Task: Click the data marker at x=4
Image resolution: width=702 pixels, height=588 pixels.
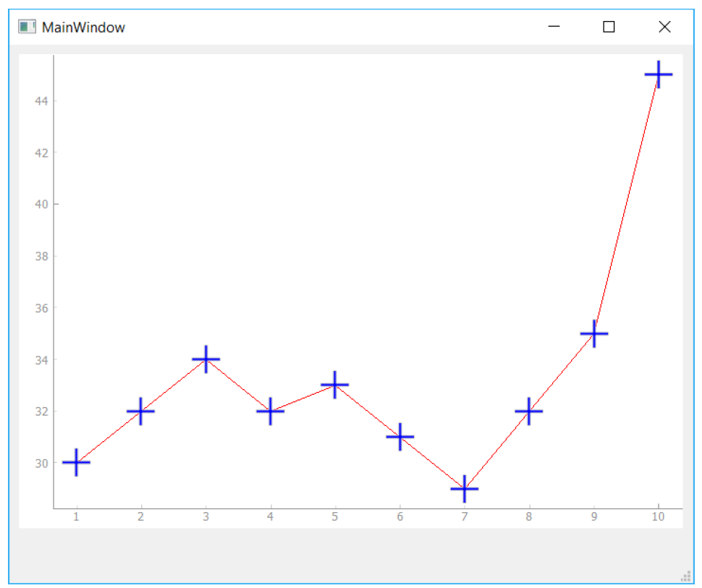Action: tap(270, 411)
